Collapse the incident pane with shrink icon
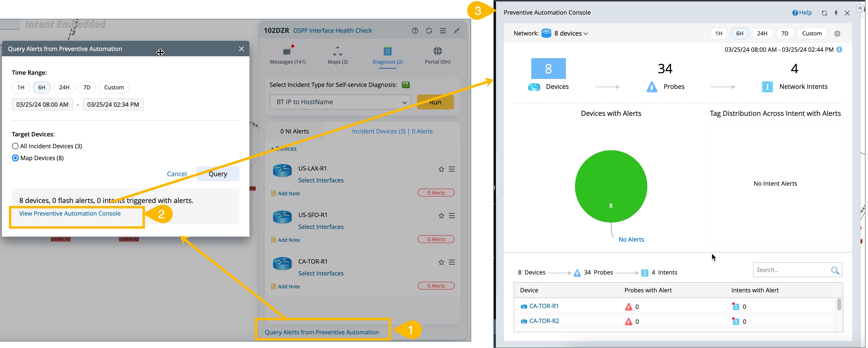The image size is (868, 348). click(x=457, y=31)
